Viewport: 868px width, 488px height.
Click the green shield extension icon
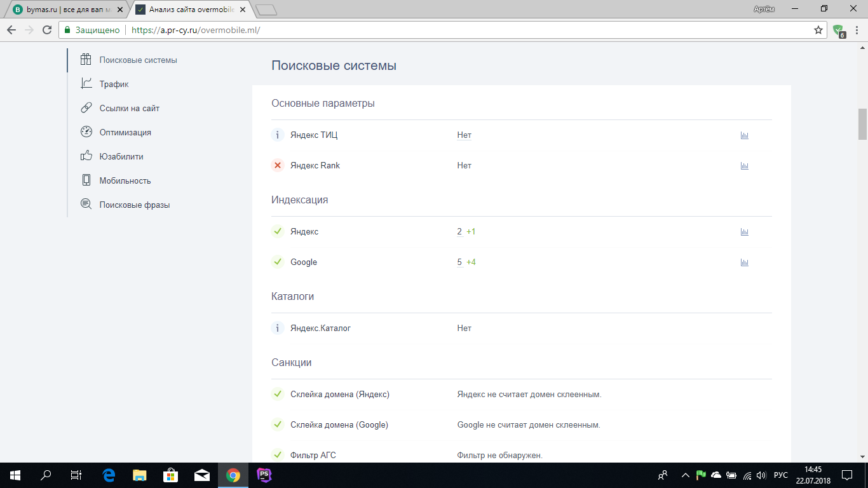[839, 30]
